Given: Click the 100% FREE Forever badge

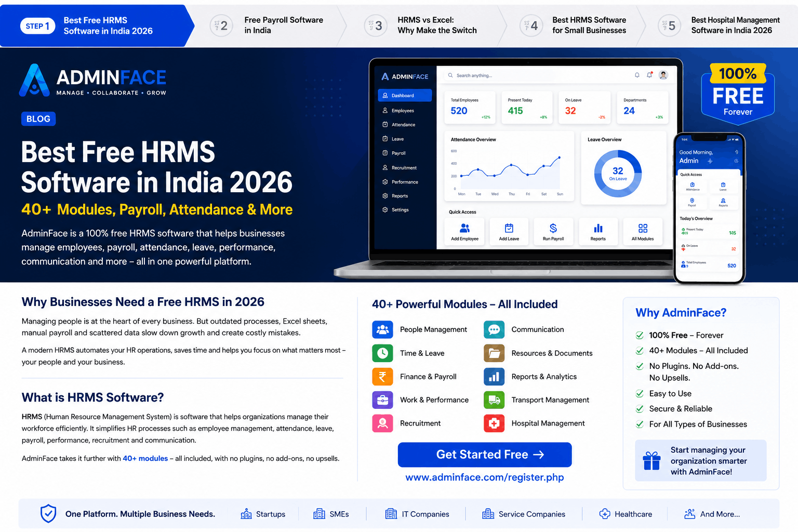Looking at the screenshot, I should click(x=738, y=94).
